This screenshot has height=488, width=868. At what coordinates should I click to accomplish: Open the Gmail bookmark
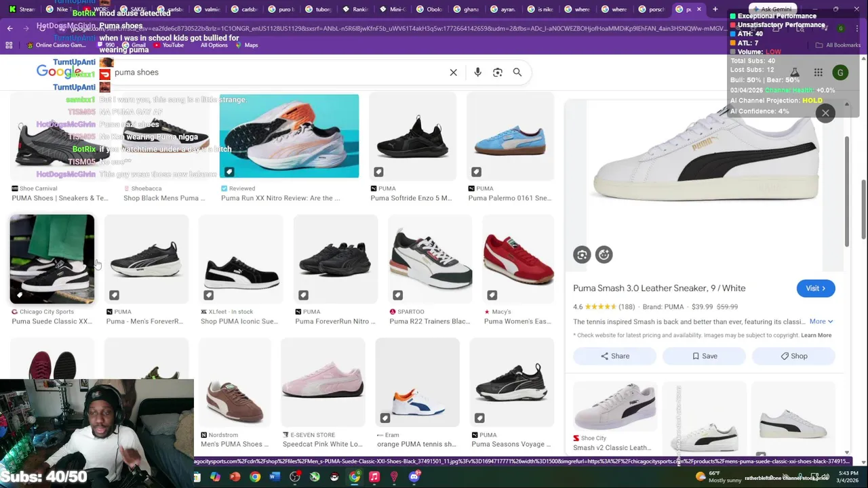(x=133, y=45)
